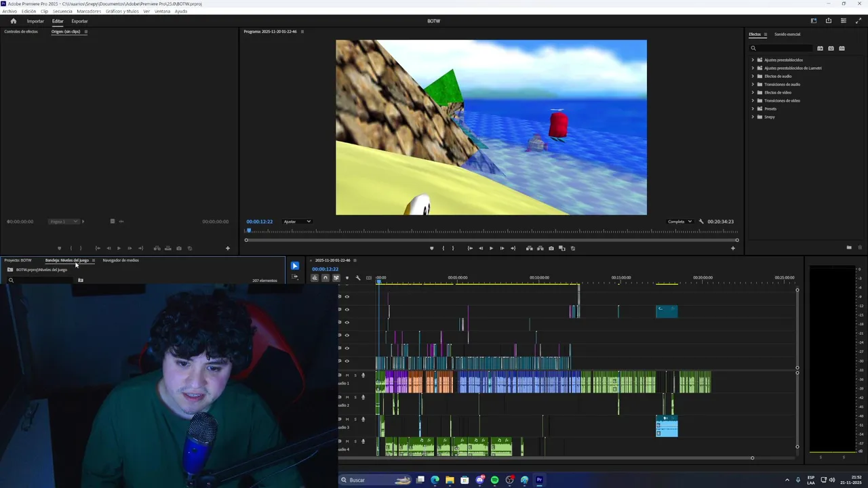Mute the Audio 1 track
868x488 pixels.
tap(347, 375)
